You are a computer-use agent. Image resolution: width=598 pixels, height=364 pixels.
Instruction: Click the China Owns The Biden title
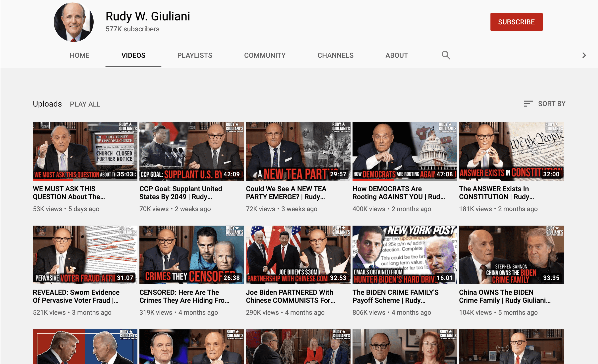coord(504,296)
